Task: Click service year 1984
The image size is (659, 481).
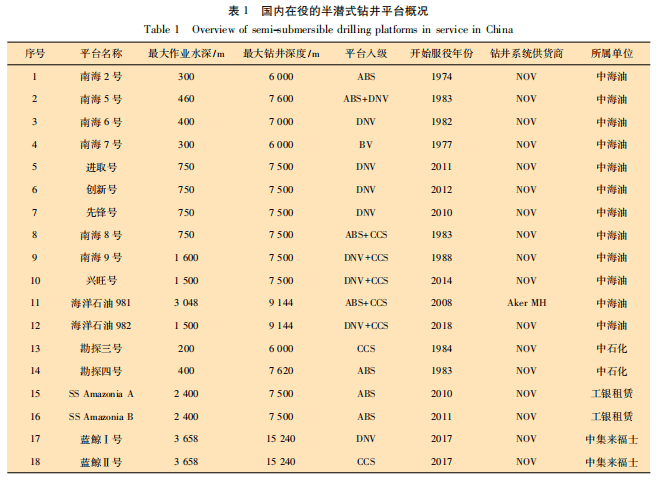Action: pyautogui.click(x=442, y=349)
